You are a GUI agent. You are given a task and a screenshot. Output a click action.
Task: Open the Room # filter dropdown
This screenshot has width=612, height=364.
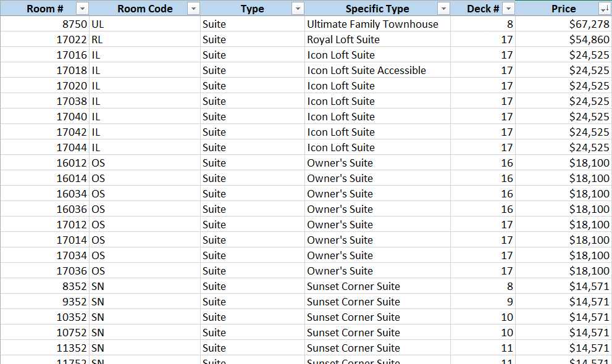point(82,8)
